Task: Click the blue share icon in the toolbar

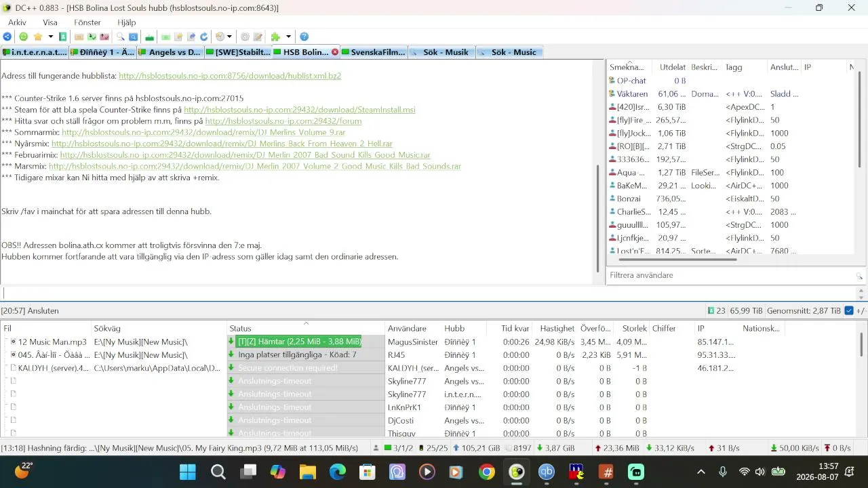Action: (x=7, y=37)
